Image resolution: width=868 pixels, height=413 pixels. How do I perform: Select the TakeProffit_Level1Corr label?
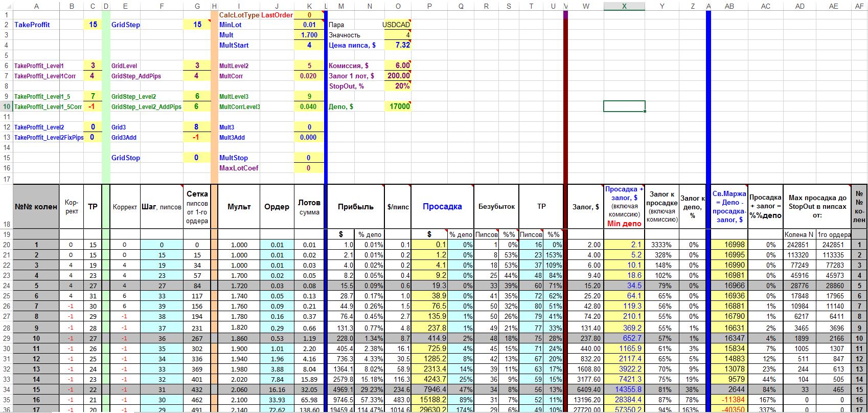45,76
